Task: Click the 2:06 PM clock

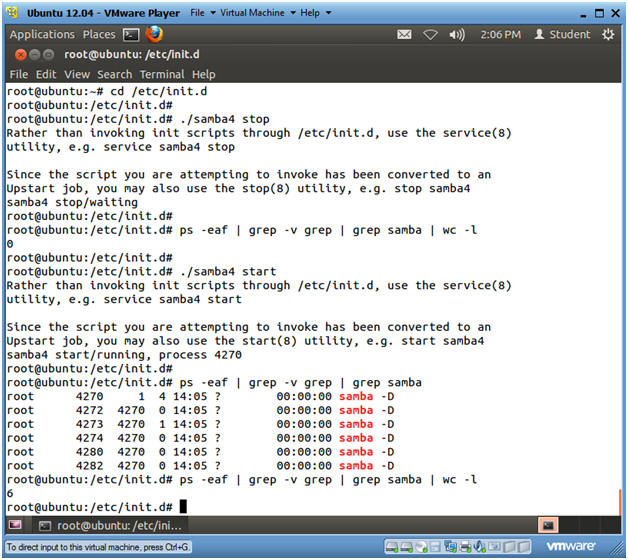Action: coord(501,34)
